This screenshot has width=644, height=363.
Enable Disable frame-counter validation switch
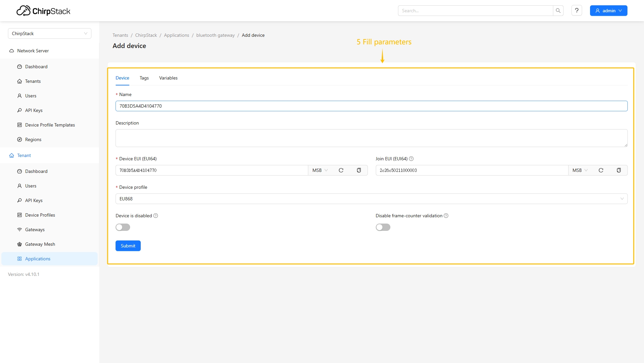[383, 227]
